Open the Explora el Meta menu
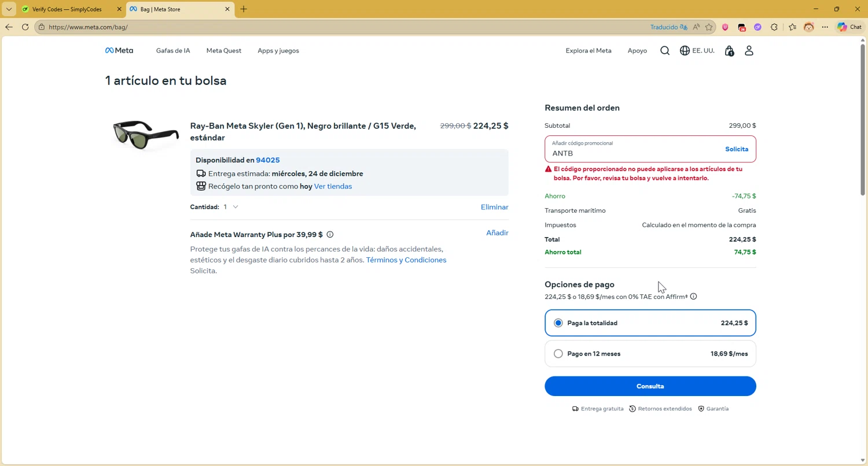Image resolution: width=868 pixels, height=466 pixels. [x=589, y=51]
